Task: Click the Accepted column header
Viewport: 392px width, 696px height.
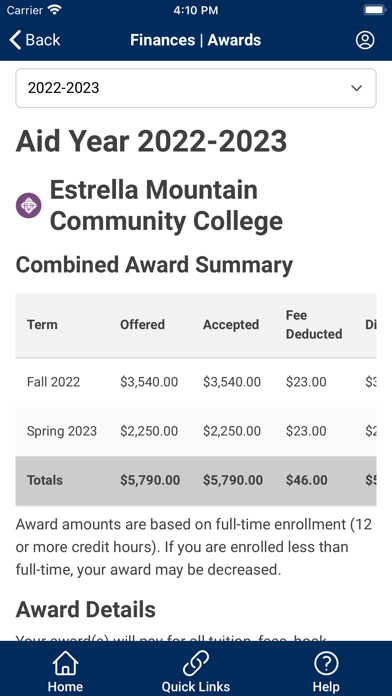Action: 231,324
